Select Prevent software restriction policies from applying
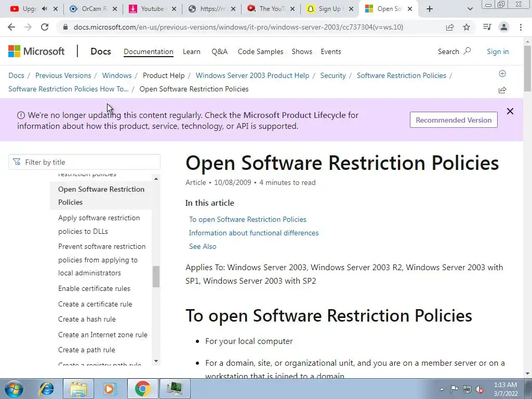This screenshot has width=532, height=399. (102, 260)
